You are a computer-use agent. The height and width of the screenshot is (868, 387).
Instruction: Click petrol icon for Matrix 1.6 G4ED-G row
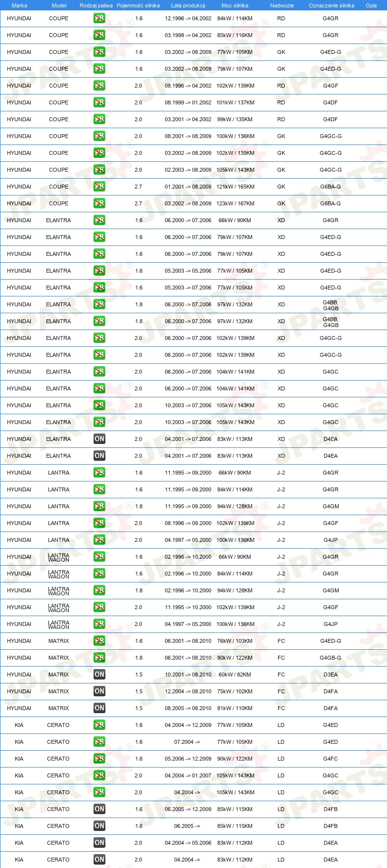[x=99, y=641]
